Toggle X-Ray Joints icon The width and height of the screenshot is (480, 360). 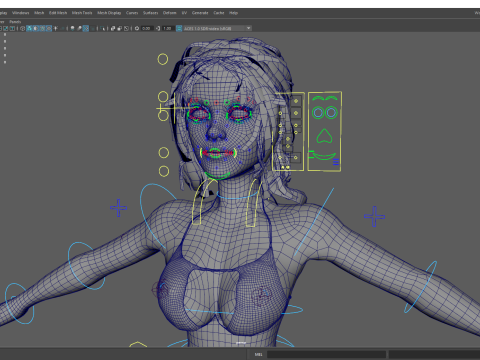126,28
